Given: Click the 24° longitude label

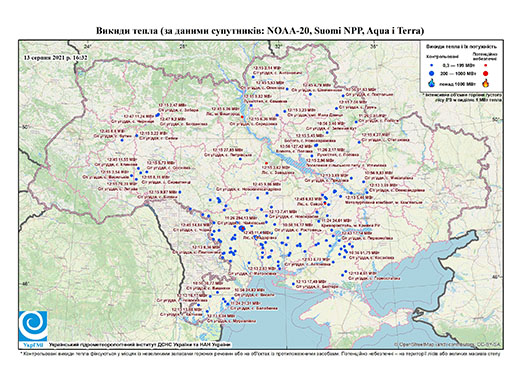Looking at the screenshot, I should point(87,46).
